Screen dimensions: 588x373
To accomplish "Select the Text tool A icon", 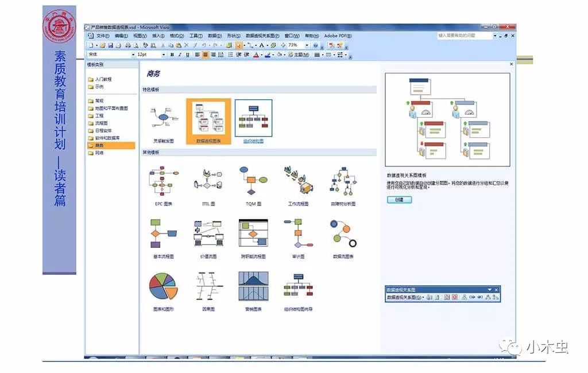I will [262, 45].
